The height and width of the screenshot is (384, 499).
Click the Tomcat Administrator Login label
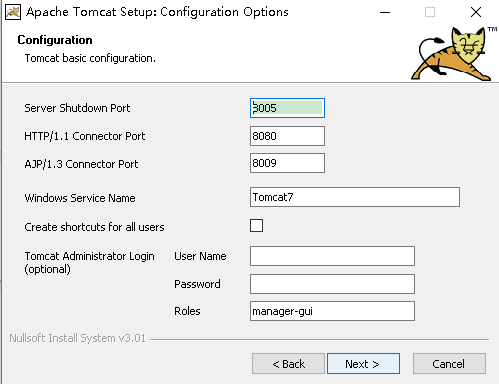click(89, 262)
